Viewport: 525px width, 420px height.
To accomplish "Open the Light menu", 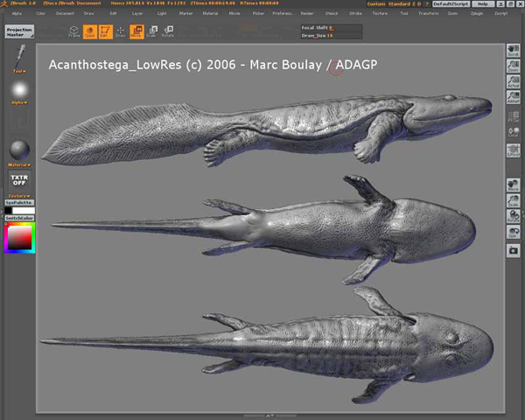I will click(162, 13).
